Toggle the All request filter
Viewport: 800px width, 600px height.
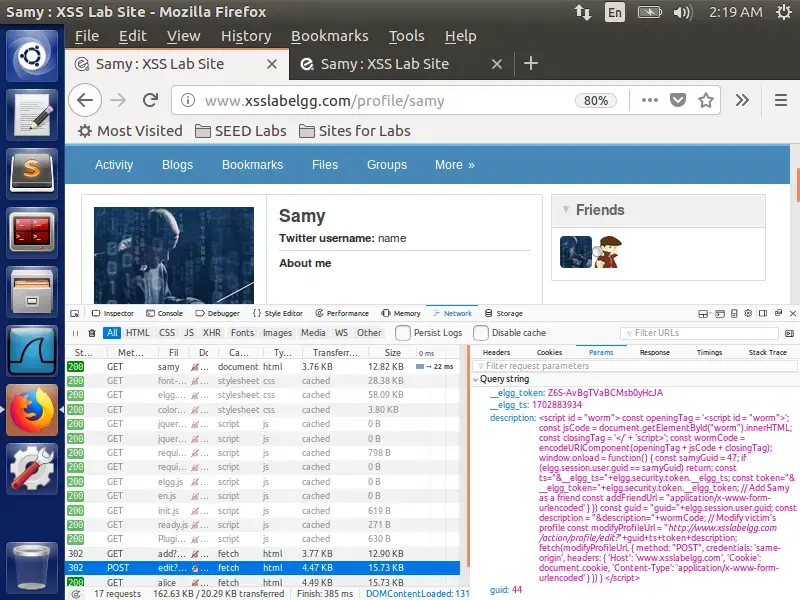(112, 333)
